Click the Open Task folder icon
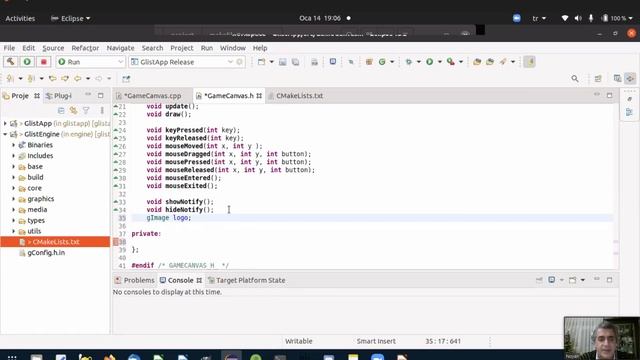Screen dimensions: 640x360 pyautogui.click(x=490, y=62)
